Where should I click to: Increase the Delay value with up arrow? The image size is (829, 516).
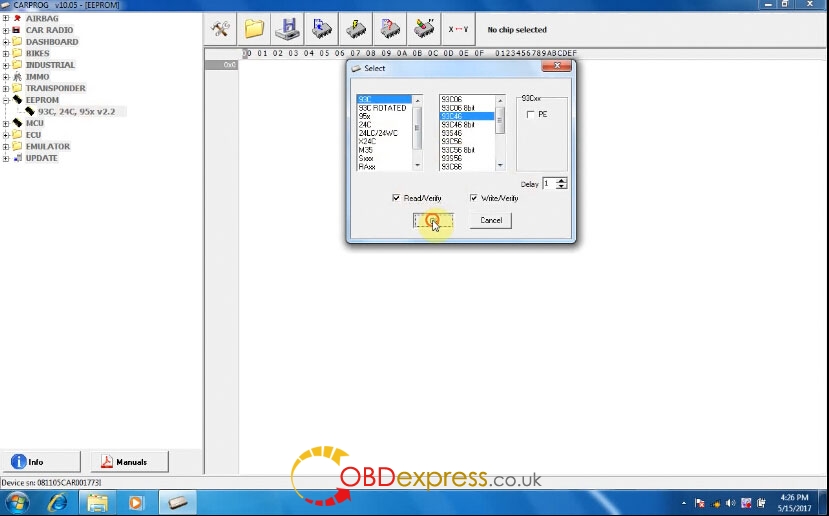coord(561,181)
